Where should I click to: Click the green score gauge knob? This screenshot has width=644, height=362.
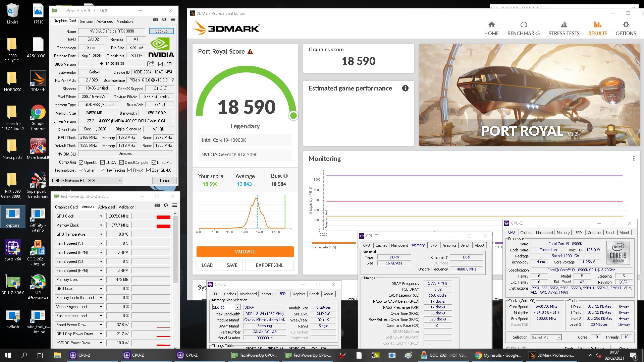[293, 116]
